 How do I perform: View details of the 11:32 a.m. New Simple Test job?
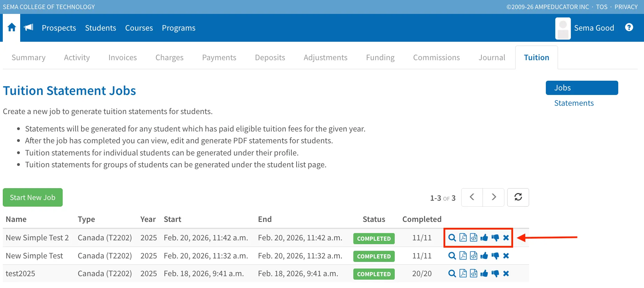(452, 256)
